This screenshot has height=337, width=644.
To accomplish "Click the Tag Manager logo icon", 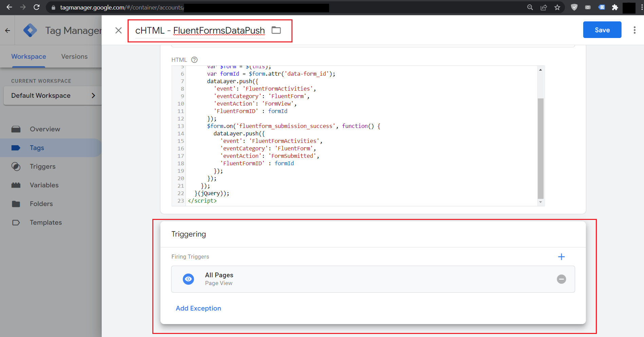I will [x=30, y=31].
